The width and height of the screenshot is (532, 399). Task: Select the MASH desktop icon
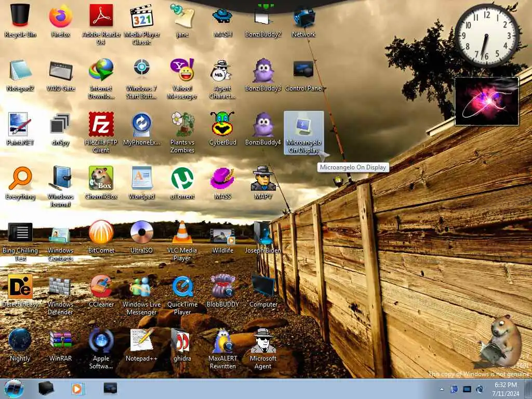point(222,21)
